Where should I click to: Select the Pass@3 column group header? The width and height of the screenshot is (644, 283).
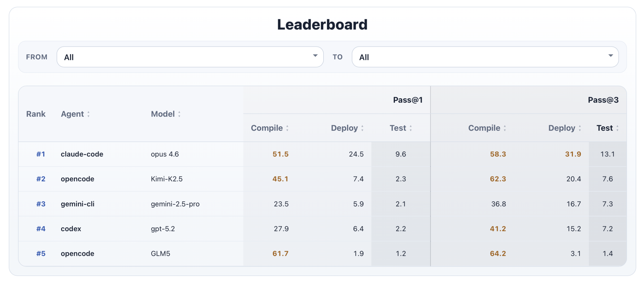(603, 100)
